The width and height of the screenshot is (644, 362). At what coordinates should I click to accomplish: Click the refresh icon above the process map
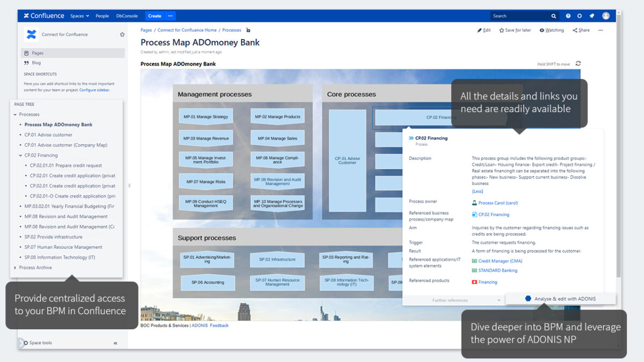[x=578, y=63]
